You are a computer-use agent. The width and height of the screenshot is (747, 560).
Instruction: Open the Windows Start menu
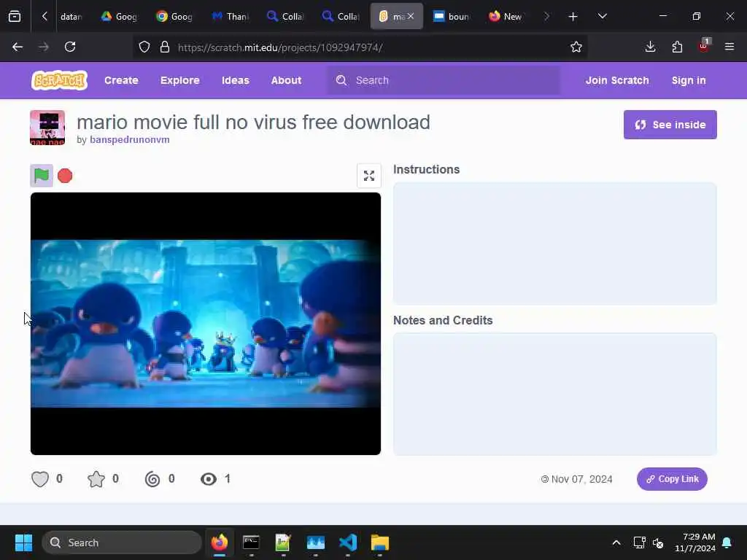click(24, 542)
